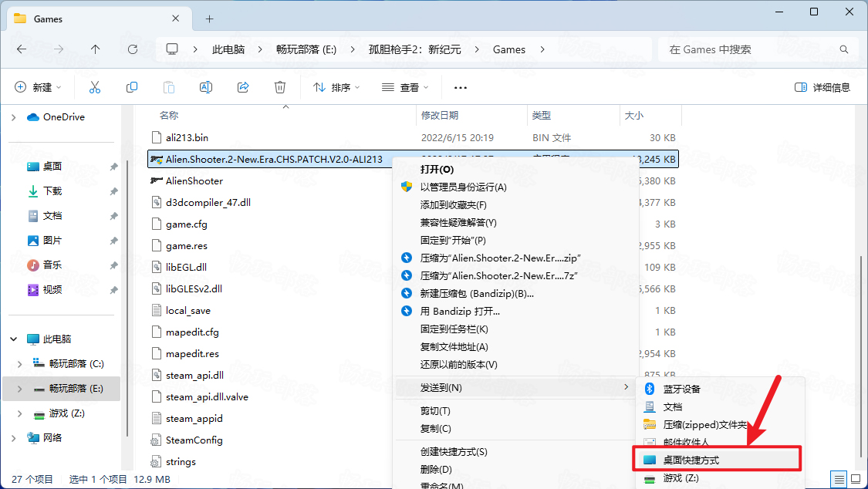Click the Share icon in toolbar
Screen dimensions: 868x489
pos(243,87)
